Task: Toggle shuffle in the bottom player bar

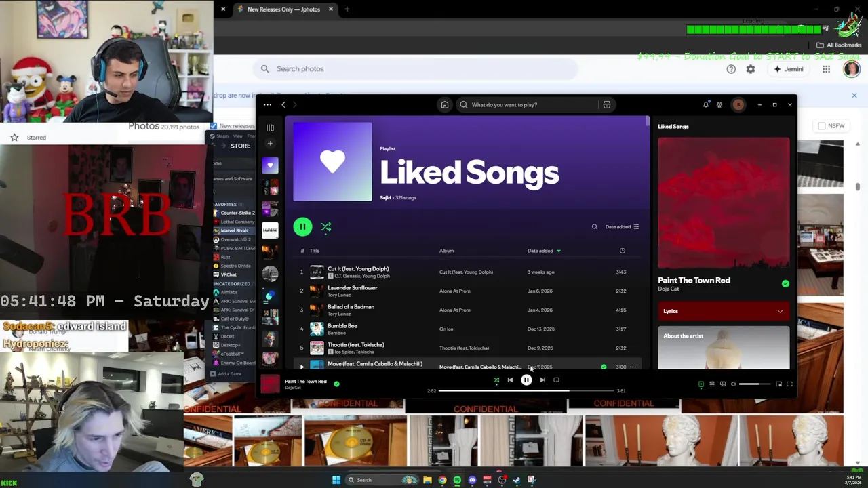Action: 496,380
